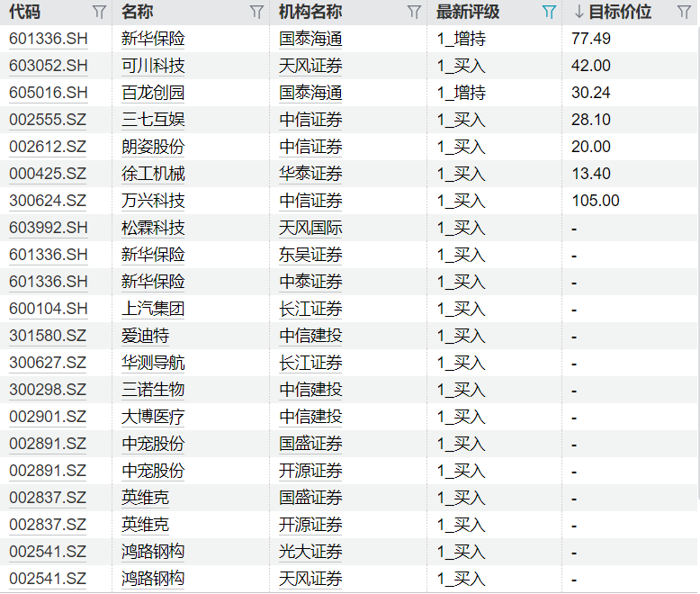Open the 万兴科技 stock name link
Image resolution: width=700 pixels, height=594 pixels.
click(153, 201)
